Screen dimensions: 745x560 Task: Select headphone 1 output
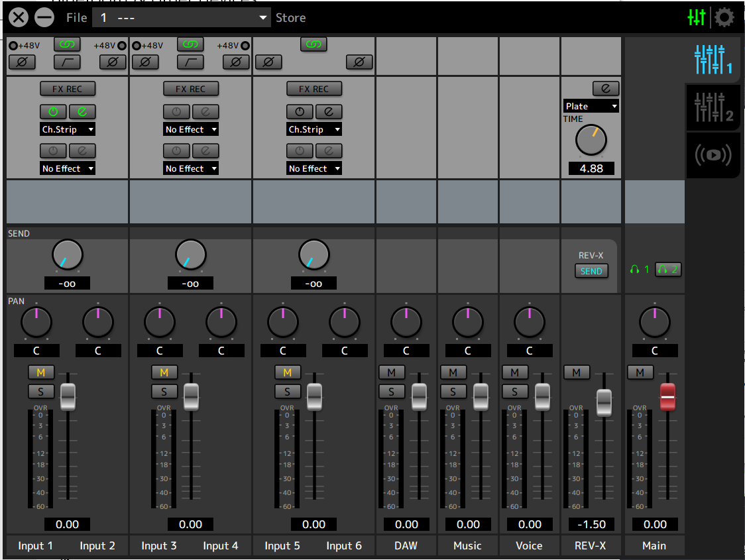tap(640, 270)
